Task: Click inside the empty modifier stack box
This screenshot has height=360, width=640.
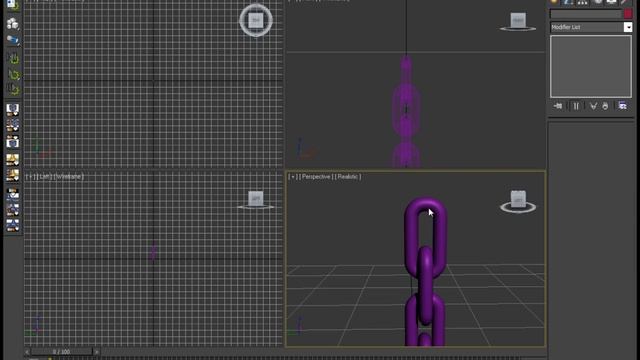Action: coord(591,66)
